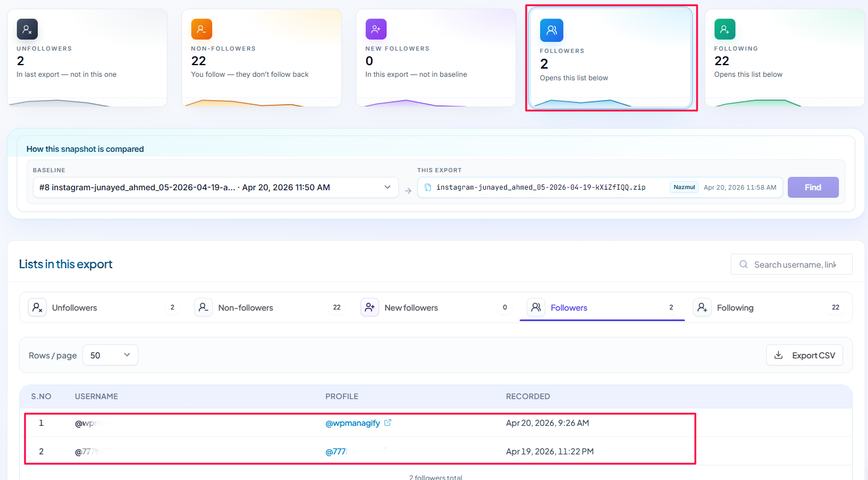Image resolution: width=868 pixels, height=480 pixels.
Task: Click the zip file icon in This Export
Action: pos(428,187)
